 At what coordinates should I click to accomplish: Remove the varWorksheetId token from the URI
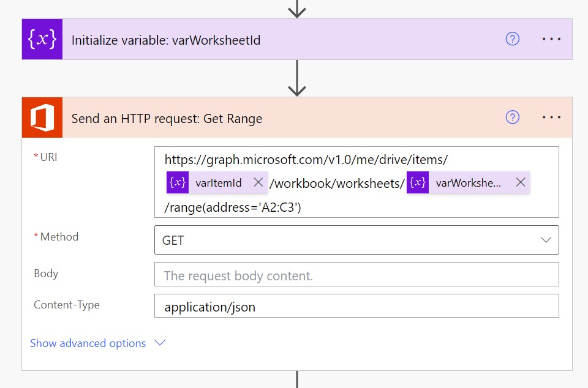pyautogui.click(x=520, y=182)
